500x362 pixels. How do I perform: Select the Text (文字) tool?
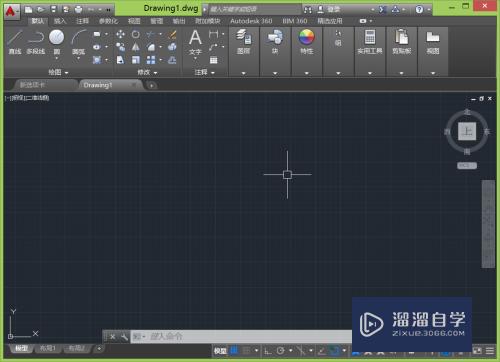point(195,42)
